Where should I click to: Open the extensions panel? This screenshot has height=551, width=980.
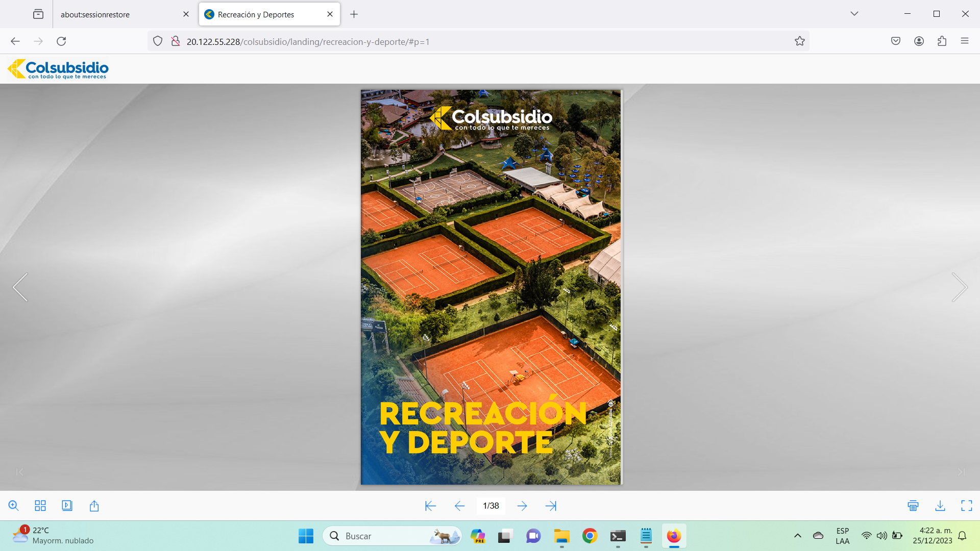942,41
